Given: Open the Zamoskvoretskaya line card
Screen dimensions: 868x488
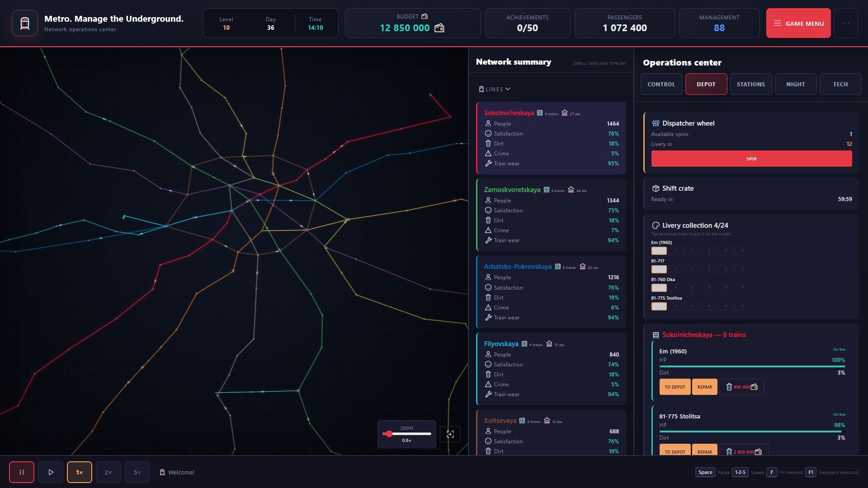Looking at the screenshot, I should [x=551, y=215].
